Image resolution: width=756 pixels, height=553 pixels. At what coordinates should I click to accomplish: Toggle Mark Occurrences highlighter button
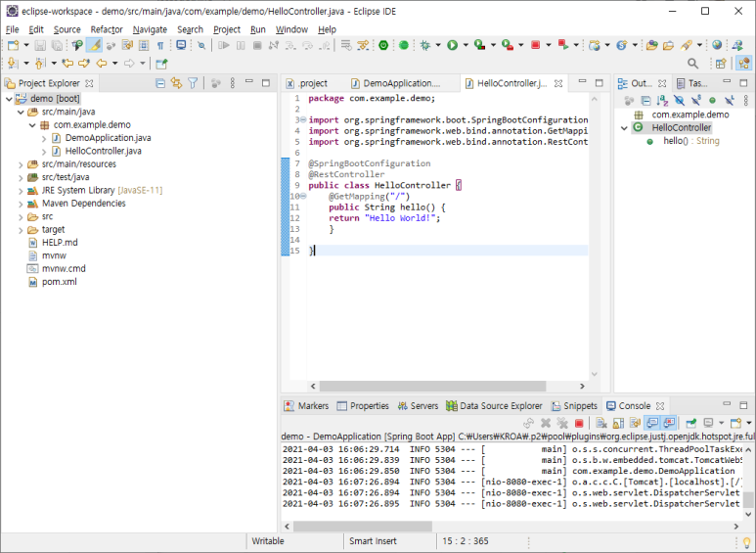(95, 45)
